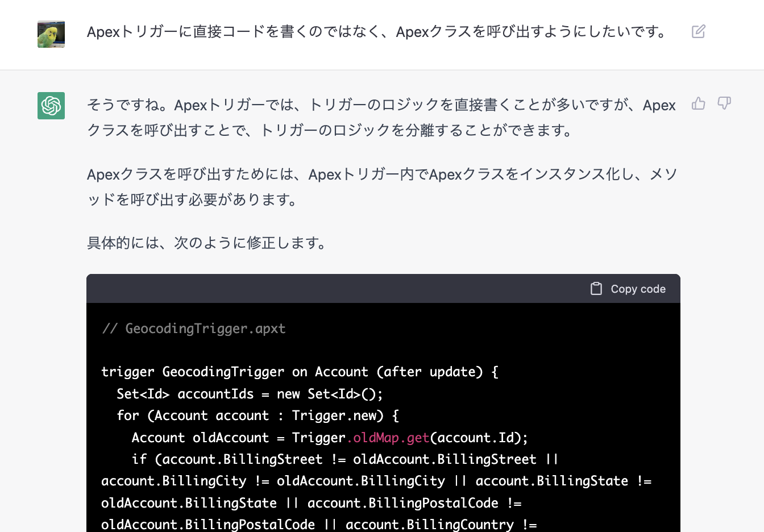
Task: Click the clipboard icon in code header
Action: [x=596, y=289]
